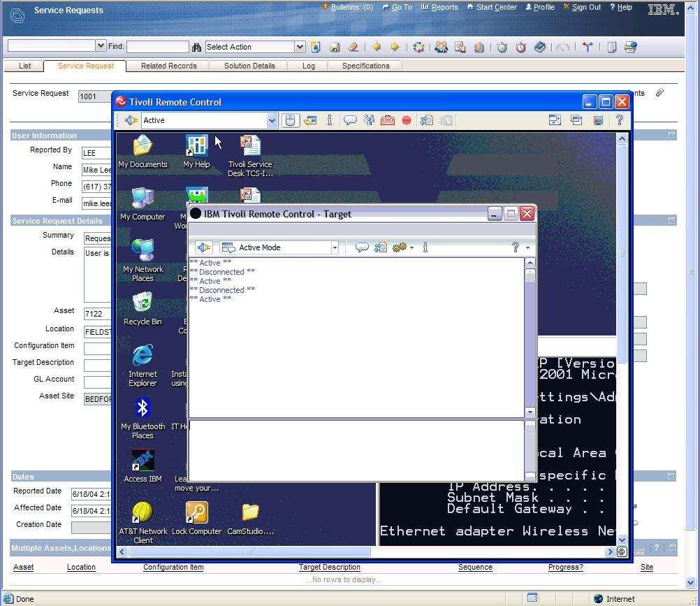The height and width of the screenshot is (606, 700).
Task: Click plug icon in Target window toolbar
Action: (203, 247)
